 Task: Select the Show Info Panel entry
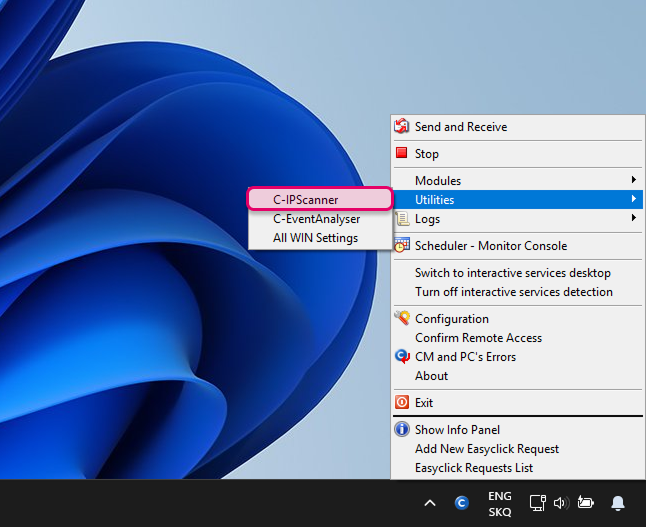pyautogui.click(x=518, y=430)
